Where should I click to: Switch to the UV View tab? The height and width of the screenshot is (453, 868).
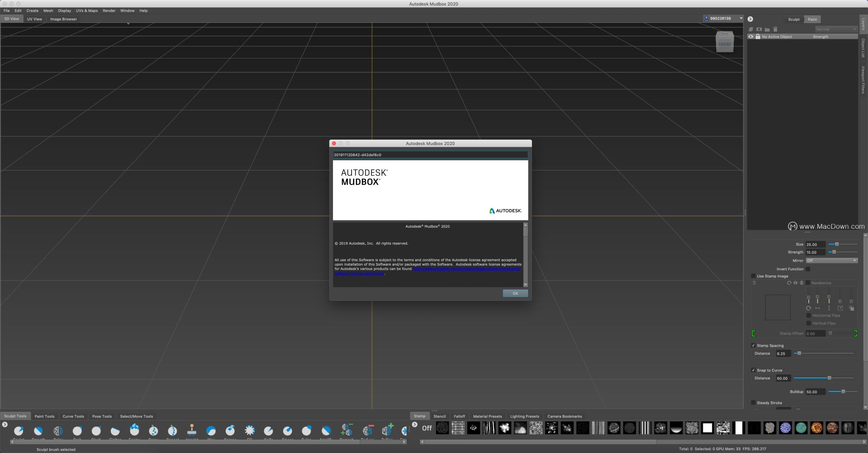[x=35, y=19]
